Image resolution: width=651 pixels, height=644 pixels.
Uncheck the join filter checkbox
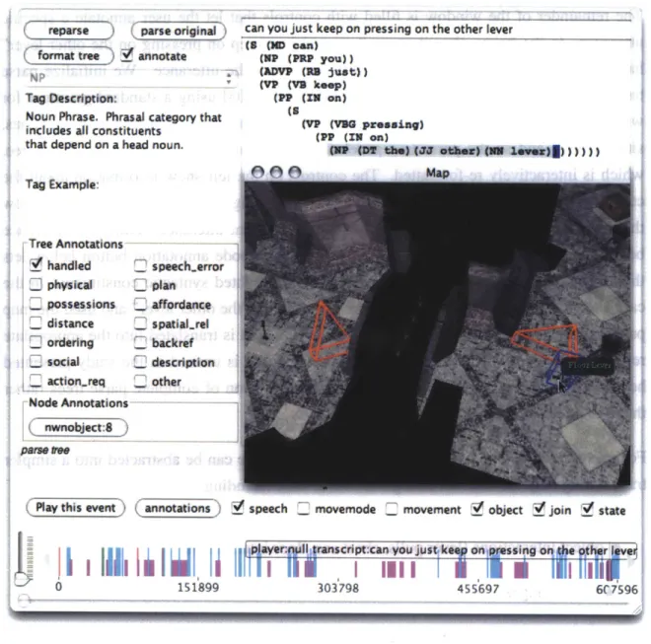[539, 509]
